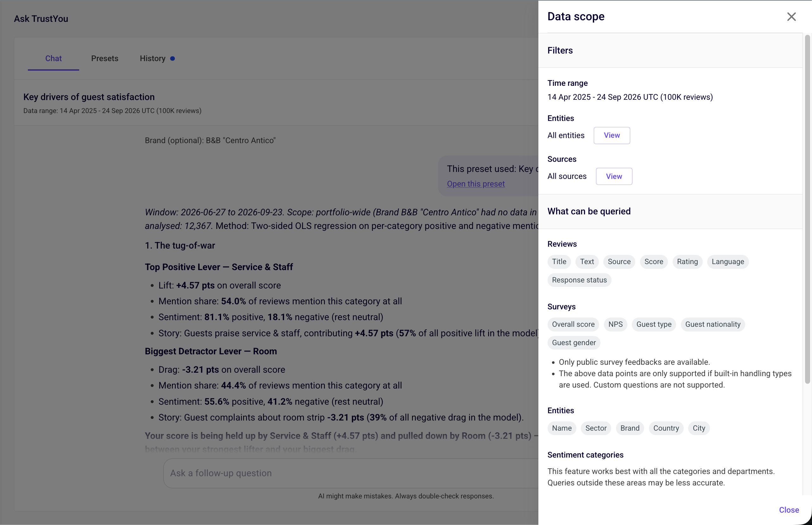Focus the Ask a follow-up question field
This screenshot has height=525, width=812.
[351, 473]
